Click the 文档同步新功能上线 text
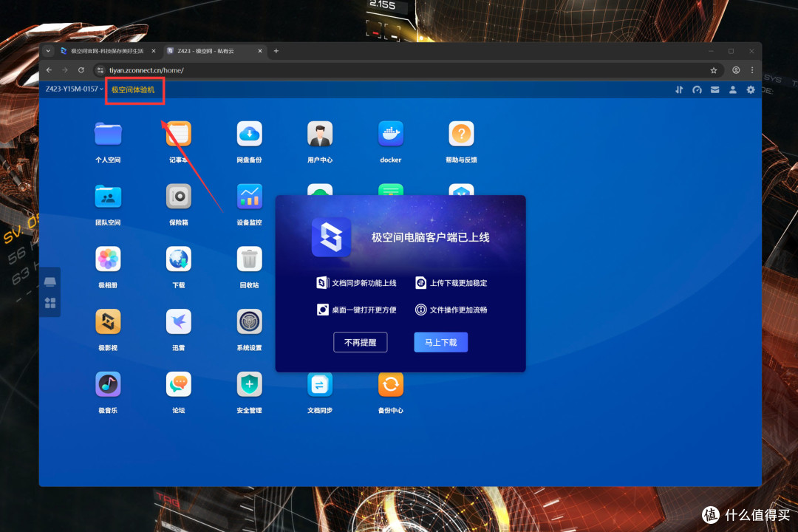Screen dimensions: 798x532 point(364,283)
